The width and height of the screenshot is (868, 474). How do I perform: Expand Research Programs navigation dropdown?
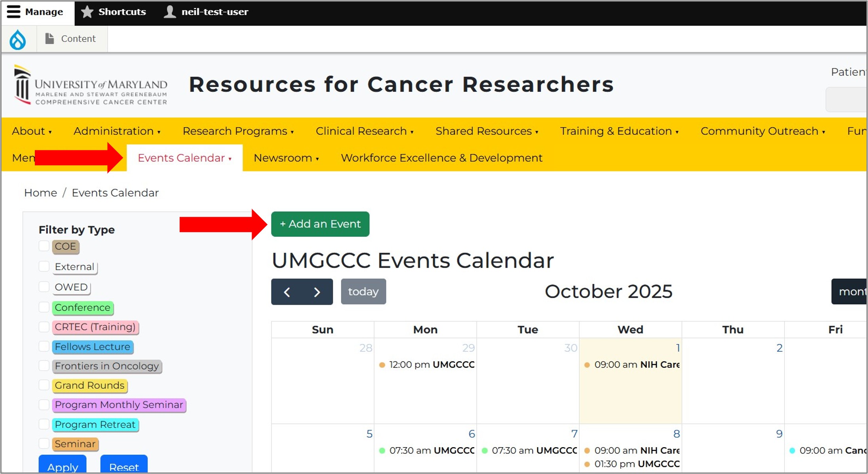coord(238,131)
